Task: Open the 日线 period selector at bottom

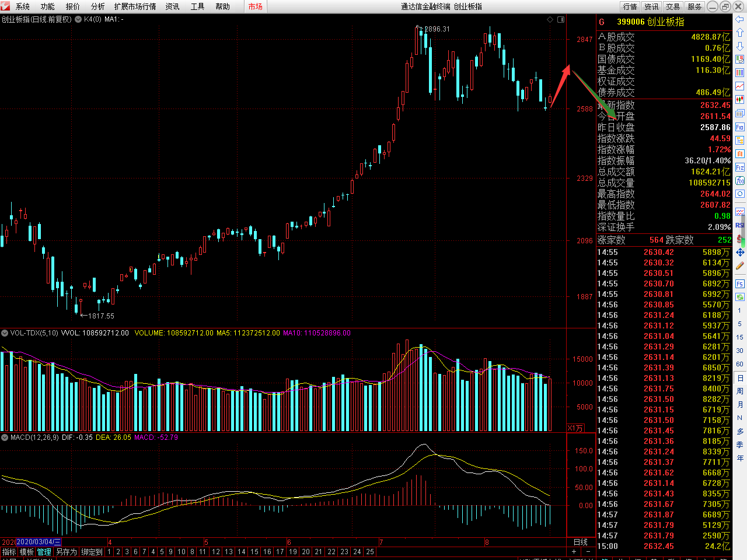Action: [581, 542]
